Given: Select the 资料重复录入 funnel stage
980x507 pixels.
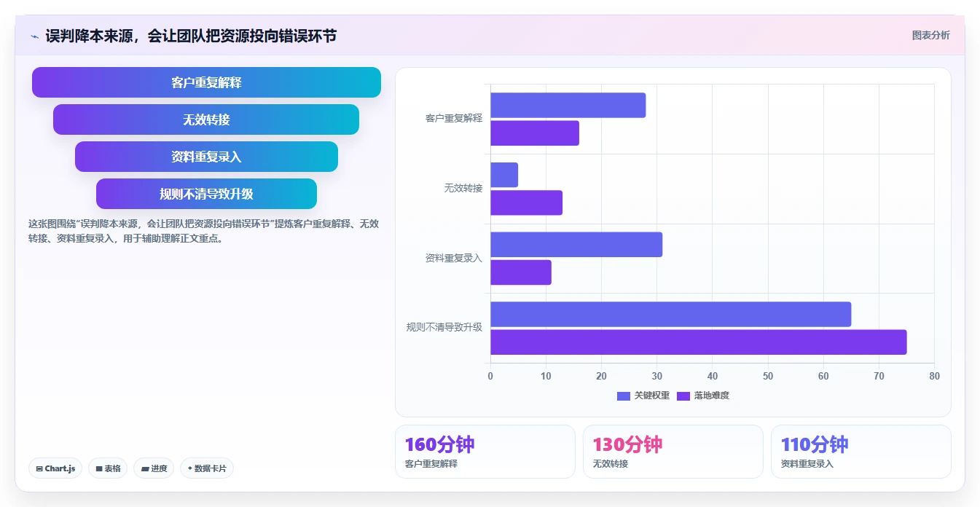Looking at the screenshot, I should [x=206, y=157].
